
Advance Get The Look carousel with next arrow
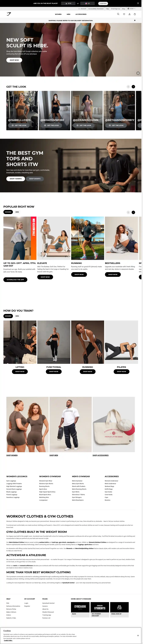click(133, 87)
